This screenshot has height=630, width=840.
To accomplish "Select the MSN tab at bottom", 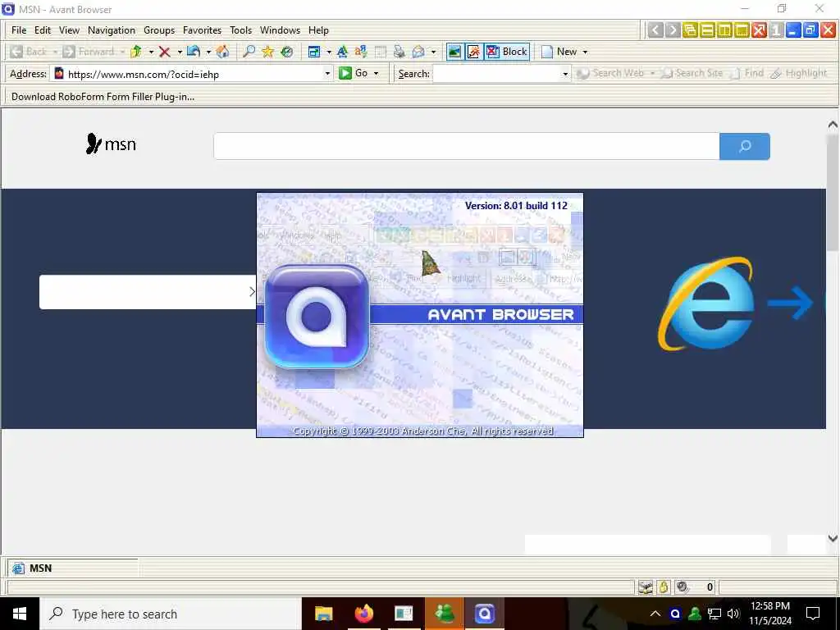I will 73,568.
